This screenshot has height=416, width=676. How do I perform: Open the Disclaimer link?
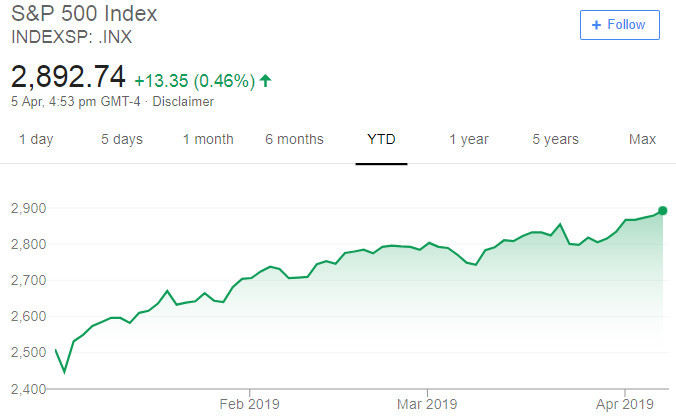tap(183, 102)
